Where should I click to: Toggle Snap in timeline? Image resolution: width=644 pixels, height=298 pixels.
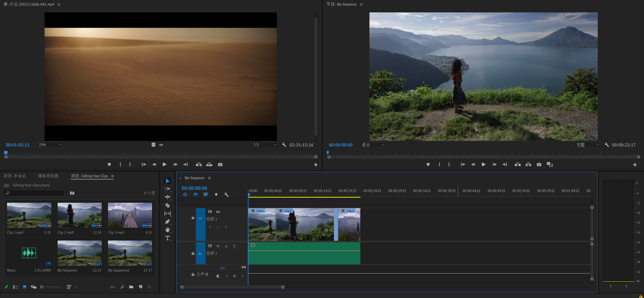[x=196, y=194]
